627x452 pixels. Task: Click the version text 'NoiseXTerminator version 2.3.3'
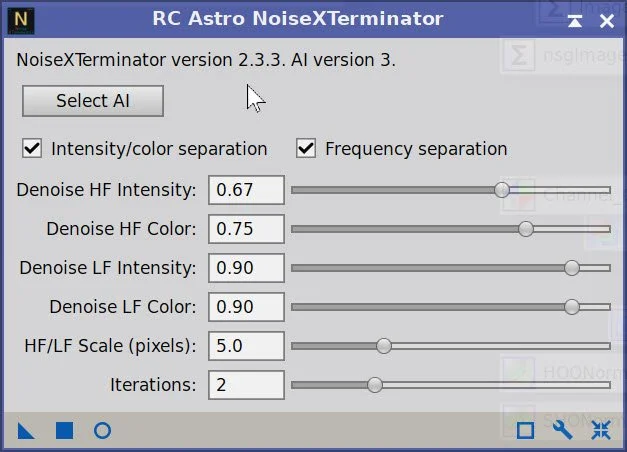point(150,60)
